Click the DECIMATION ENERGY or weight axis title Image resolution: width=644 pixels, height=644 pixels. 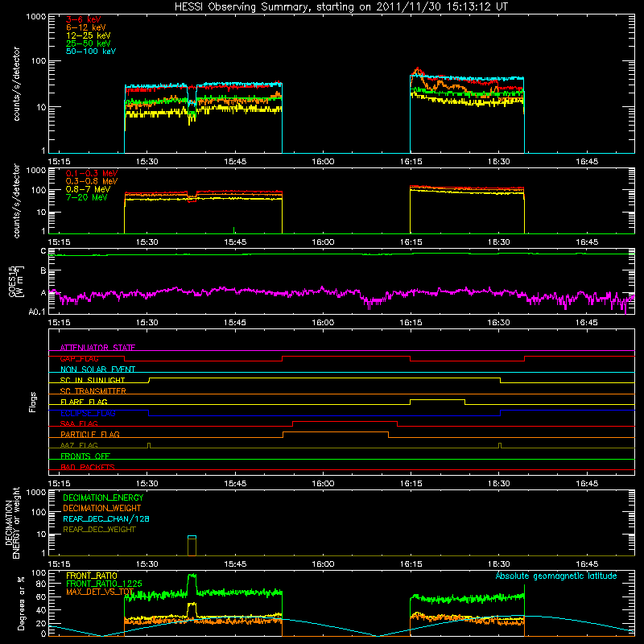click(13, 522)
